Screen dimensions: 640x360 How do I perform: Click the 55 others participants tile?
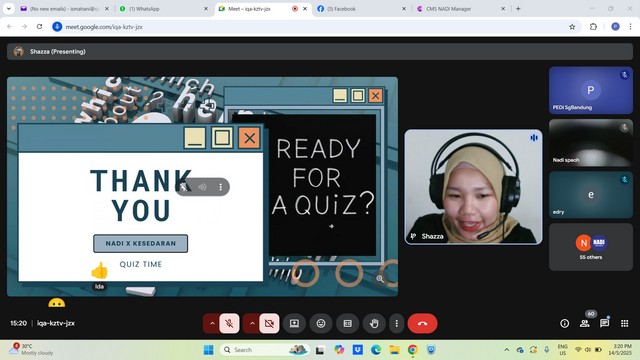(591, 247)
